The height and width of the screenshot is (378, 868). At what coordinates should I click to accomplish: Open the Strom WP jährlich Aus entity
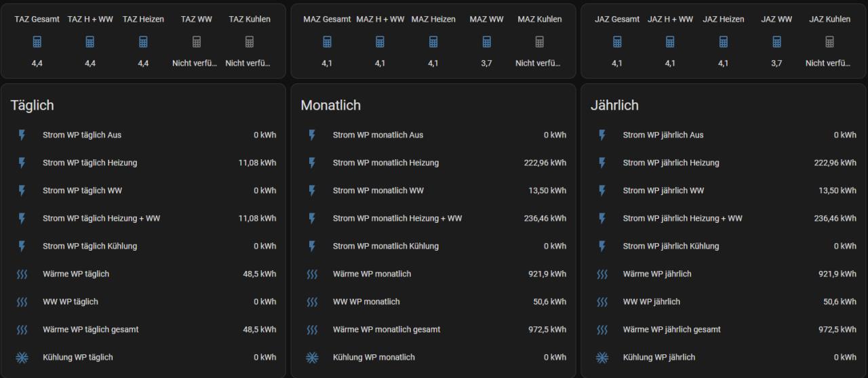pos(663,135)
